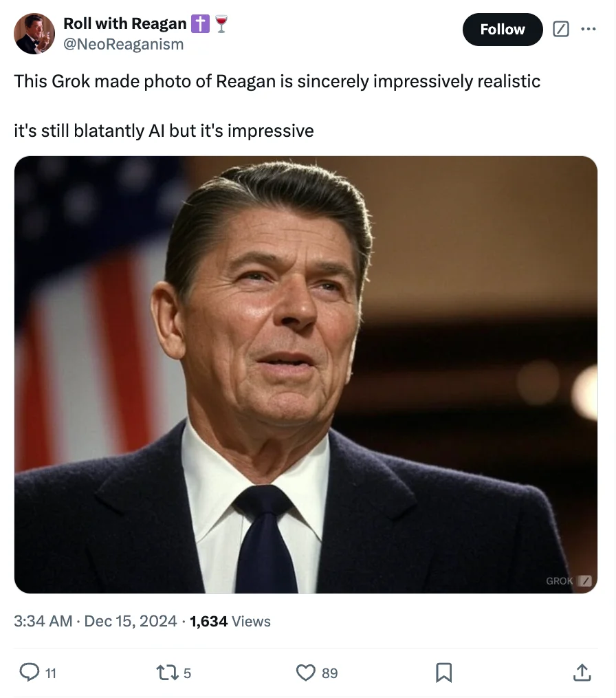
Task: Click the "Roll with Reagan" display name
Action: (x=124, y=23)
